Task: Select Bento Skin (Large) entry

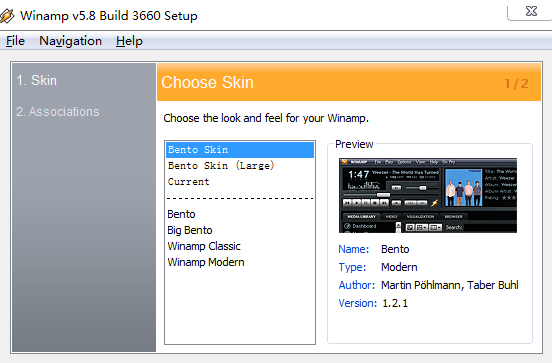Action: click(x=240, y=165)
